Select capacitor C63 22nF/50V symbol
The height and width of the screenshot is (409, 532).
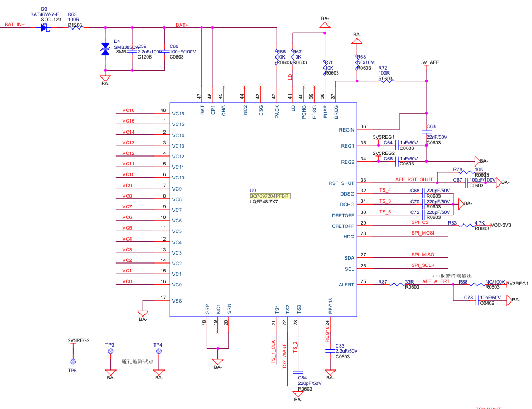click(427, 132)
